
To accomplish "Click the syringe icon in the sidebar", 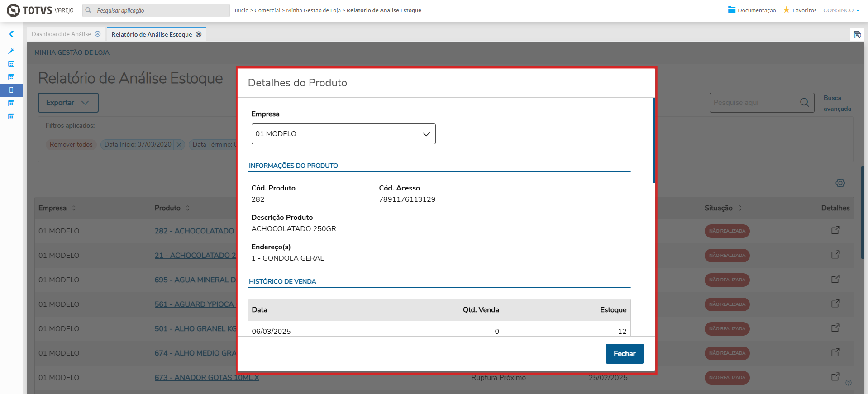I will [11, 51].
